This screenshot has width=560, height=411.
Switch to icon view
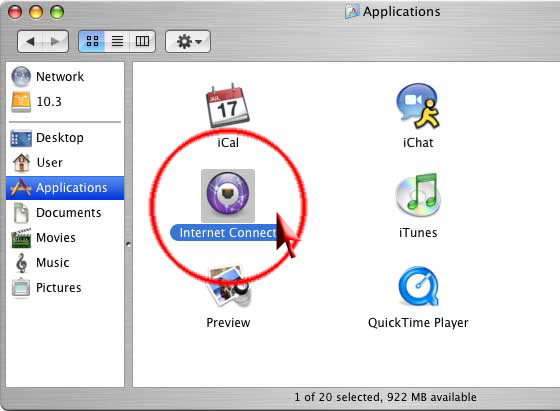click(92, 41)
